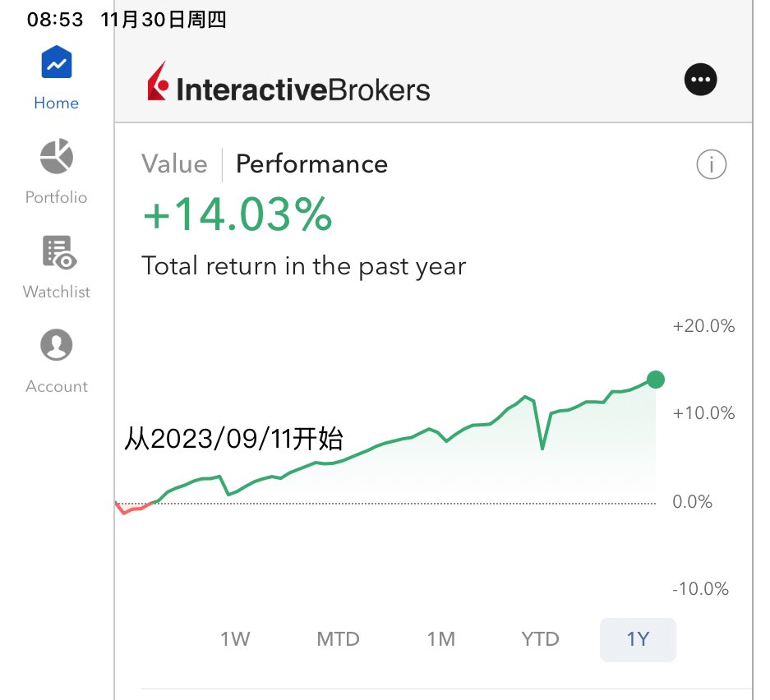Click the Account label in sidebar
Image resolution: width=770 pixels, height=700 pixels.
click(x=57, y=386)
